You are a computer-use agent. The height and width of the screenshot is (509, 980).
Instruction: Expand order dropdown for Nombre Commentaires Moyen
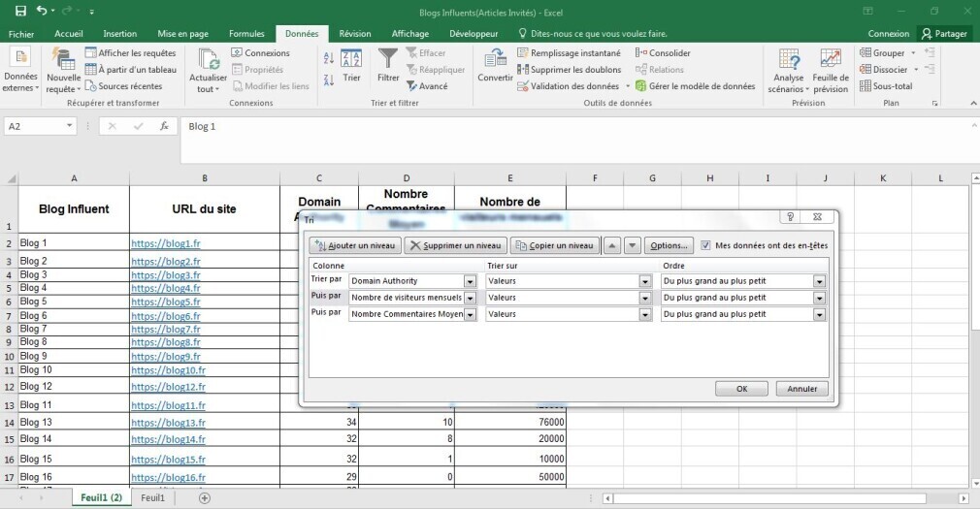coord(819,315)
